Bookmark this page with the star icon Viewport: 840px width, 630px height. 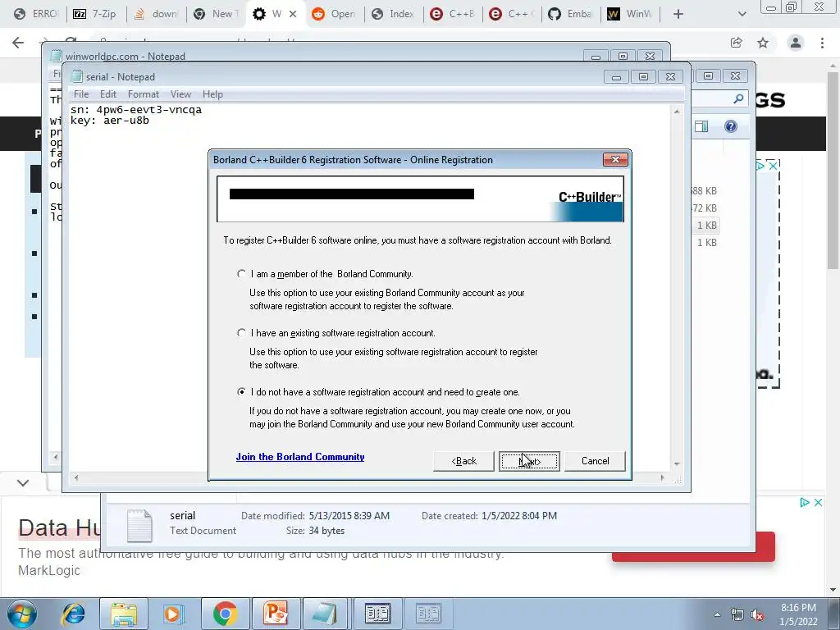coord(763,43)
